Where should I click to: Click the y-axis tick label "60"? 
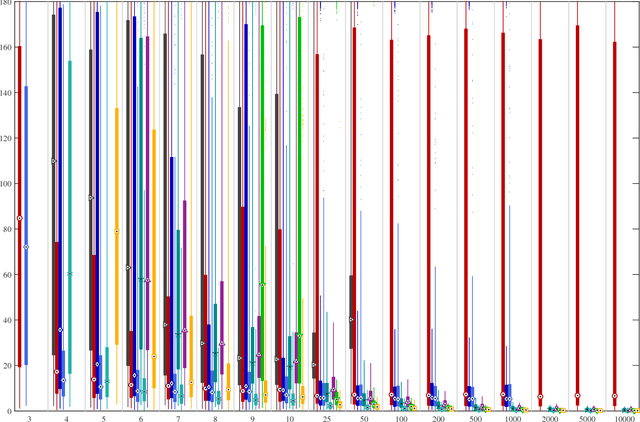[x=7, y=275]
